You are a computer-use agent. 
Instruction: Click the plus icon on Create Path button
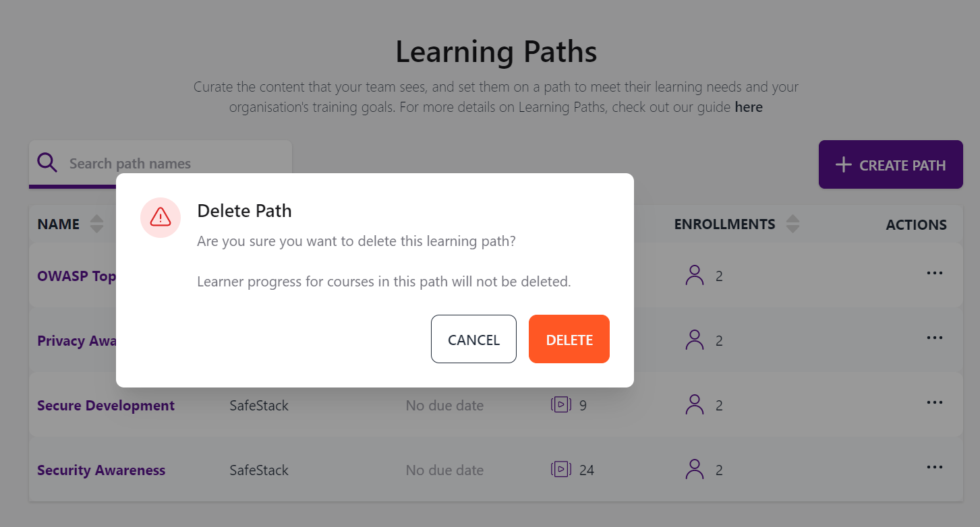point(842,164)
